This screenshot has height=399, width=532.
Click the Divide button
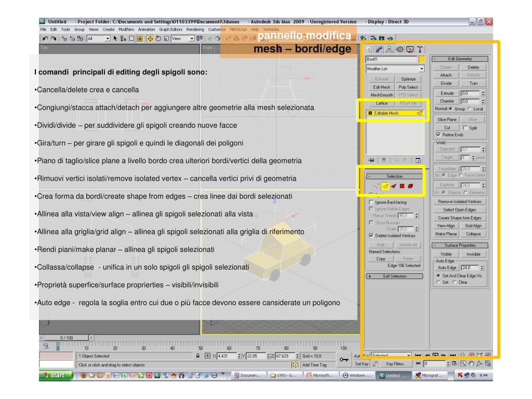446,83
